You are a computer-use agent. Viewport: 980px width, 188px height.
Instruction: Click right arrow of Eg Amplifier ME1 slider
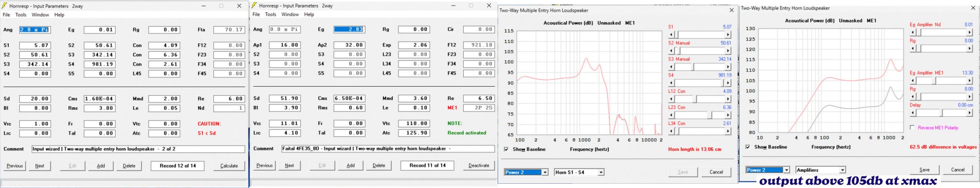970,81
